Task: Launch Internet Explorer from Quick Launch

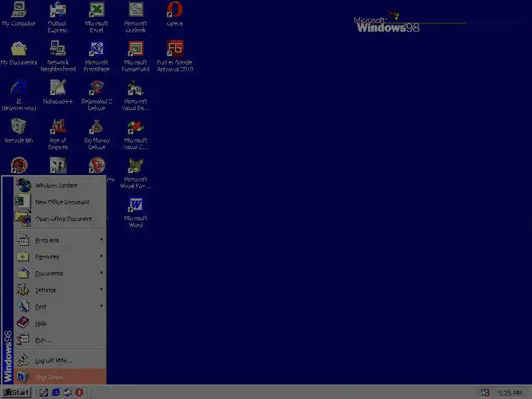Action: 56,393
